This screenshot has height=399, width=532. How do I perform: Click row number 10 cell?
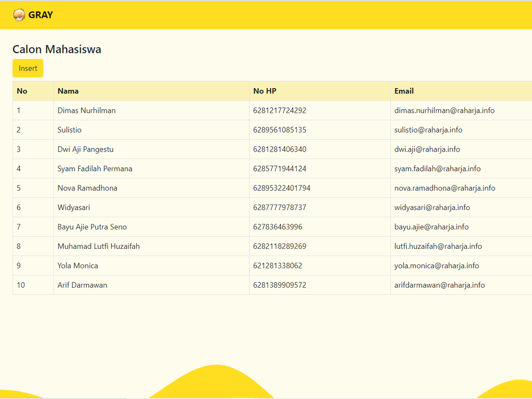pos(33,285)
